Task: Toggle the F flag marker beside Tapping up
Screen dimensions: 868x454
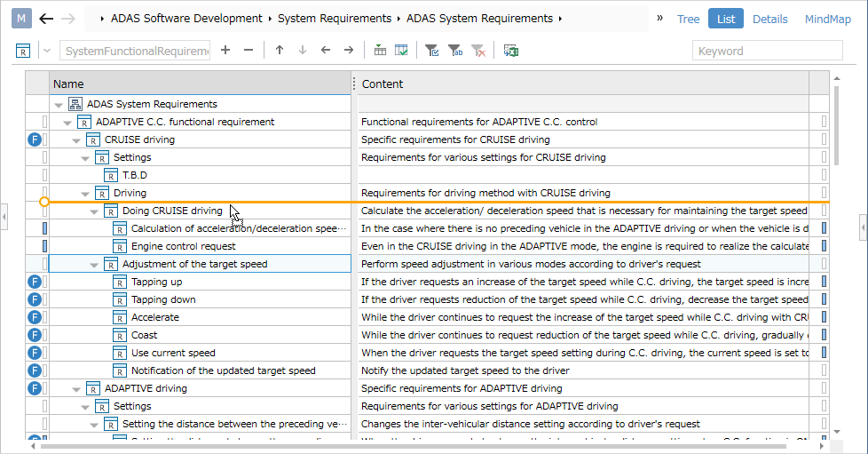Action: pos(35,282)
